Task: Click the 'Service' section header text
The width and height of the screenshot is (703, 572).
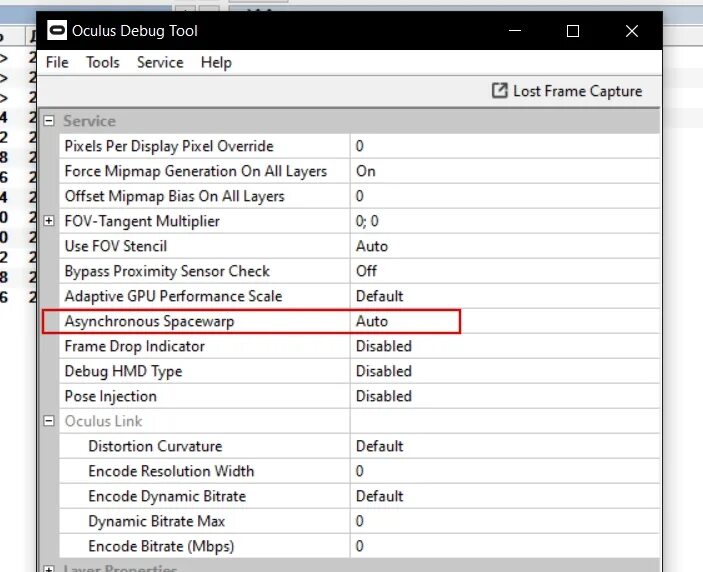Action: (89, 121)
